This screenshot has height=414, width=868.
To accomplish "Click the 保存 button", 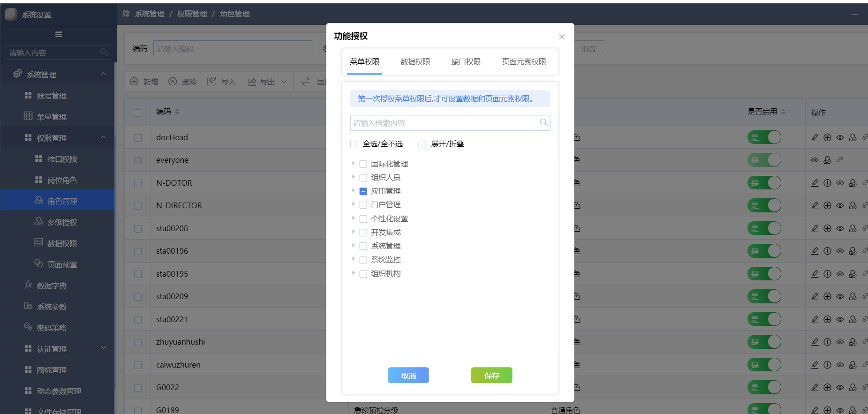I will click(x=492, y=376).
